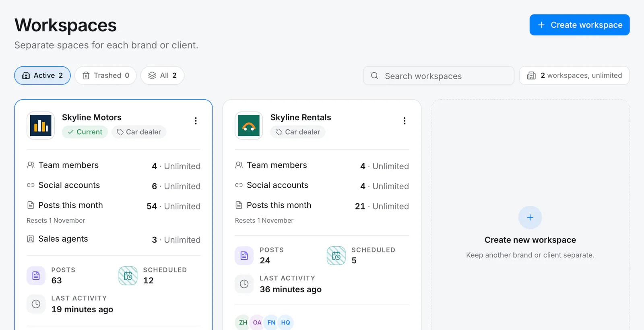Click Scheduled calendar icon in Skyline Rentals card
This screenshot has width=644, height=330.
point(336,256)
